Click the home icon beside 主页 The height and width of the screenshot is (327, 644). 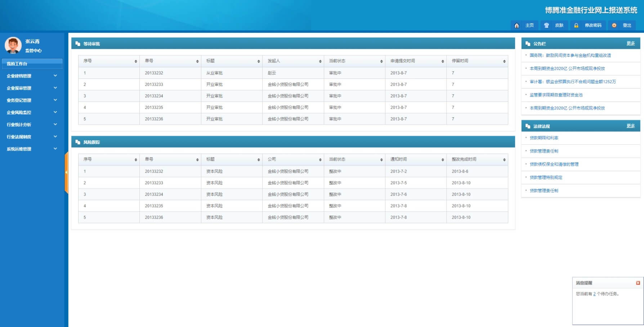click(x=516, y=26)
